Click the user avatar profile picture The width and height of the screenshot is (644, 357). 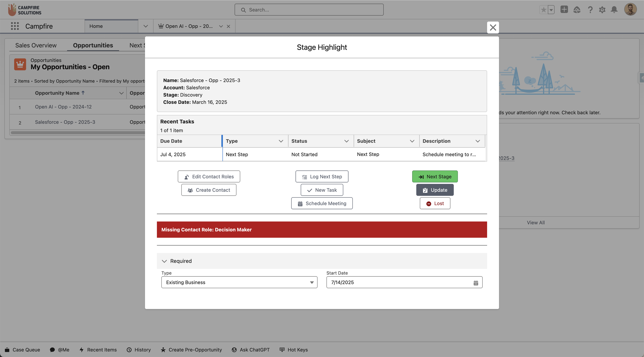click(x=630, y=10)
